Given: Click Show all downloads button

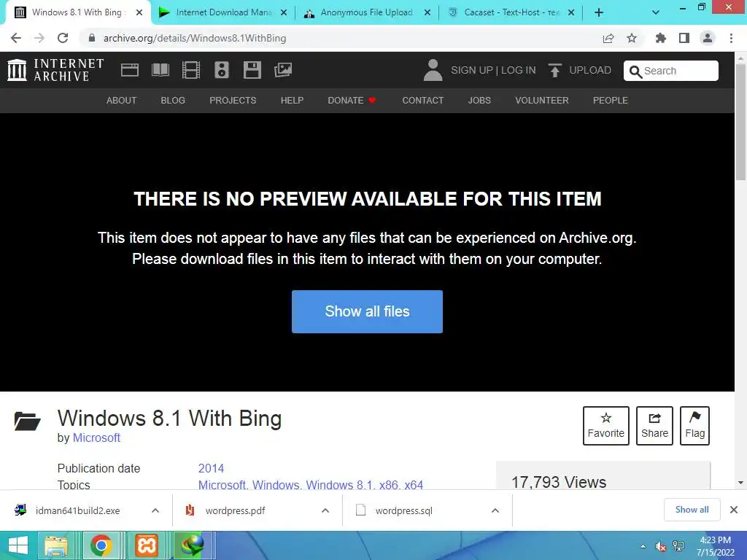Looking at the screenshot, I should (692, 510).
